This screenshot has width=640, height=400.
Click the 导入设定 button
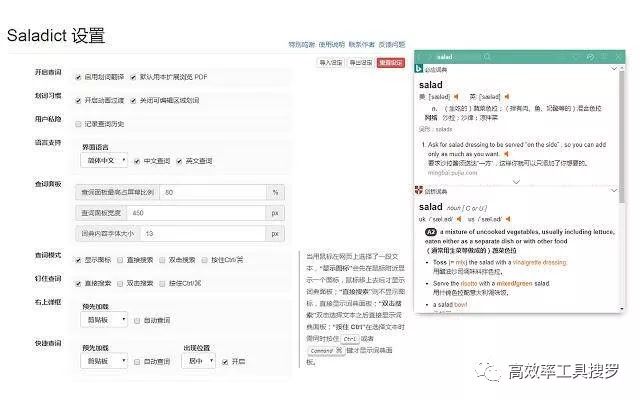331,62
